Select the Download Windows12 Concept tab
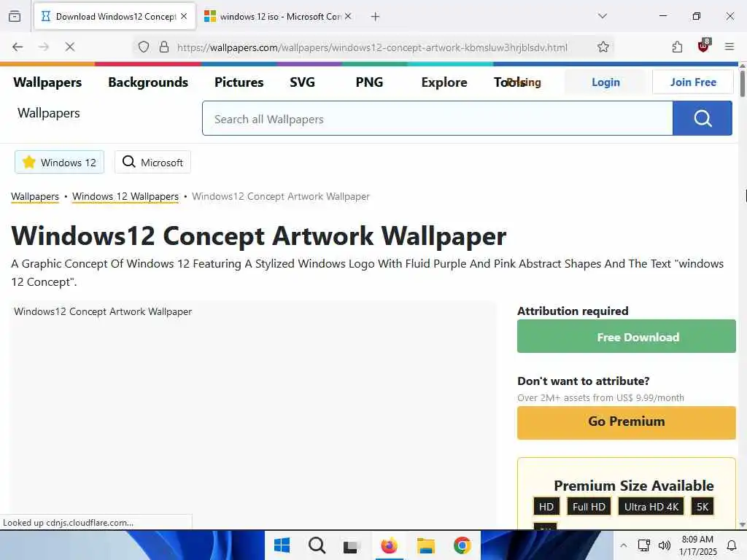Screen dimensions: 747x560 point(115,17)
